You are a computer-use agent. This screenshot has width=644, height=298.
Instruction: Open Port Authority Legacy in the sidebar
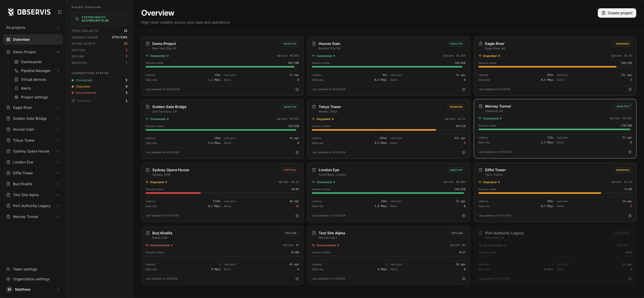[x=33, y=206]
